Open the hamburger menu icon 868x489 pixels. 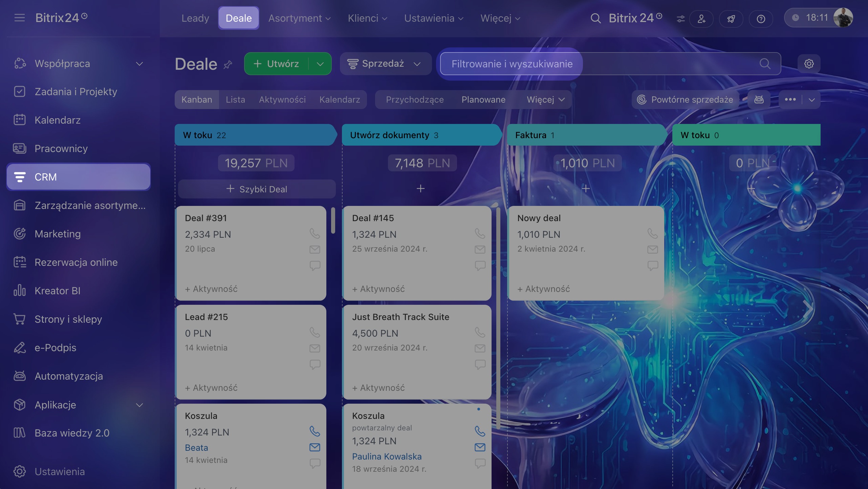[20, 18]
